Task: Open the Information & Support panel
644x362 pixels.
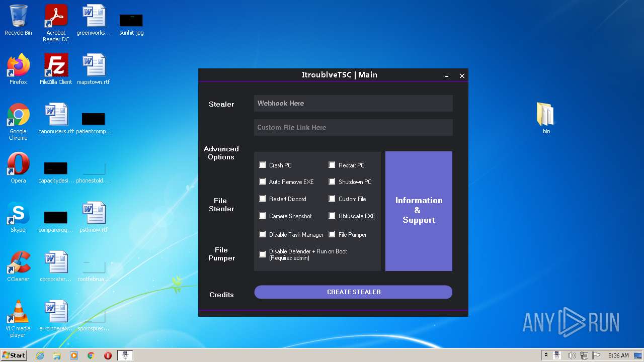Action: (x=419, y=211)
